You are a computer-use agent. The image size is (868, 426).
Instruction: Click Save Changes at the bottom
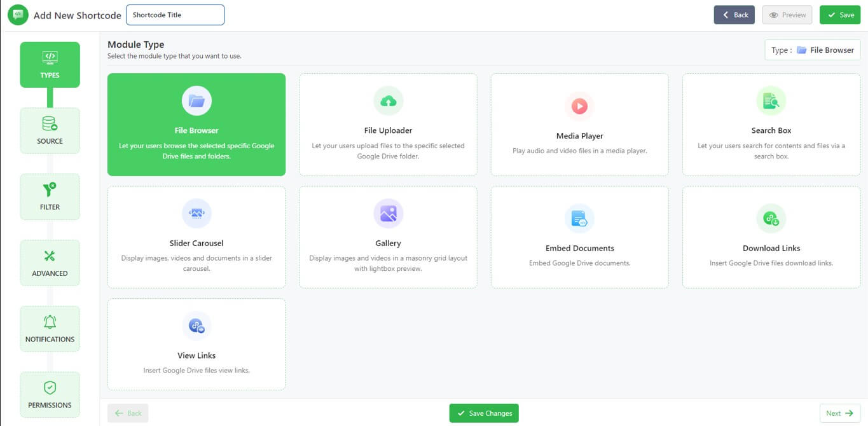click(x=484, y=413)
